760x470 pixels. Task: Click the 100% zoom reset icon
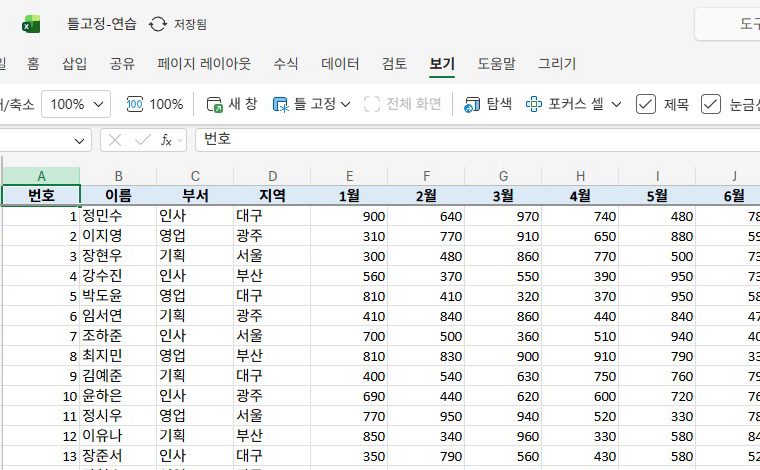pyautogui.click(x=135, y=104)
